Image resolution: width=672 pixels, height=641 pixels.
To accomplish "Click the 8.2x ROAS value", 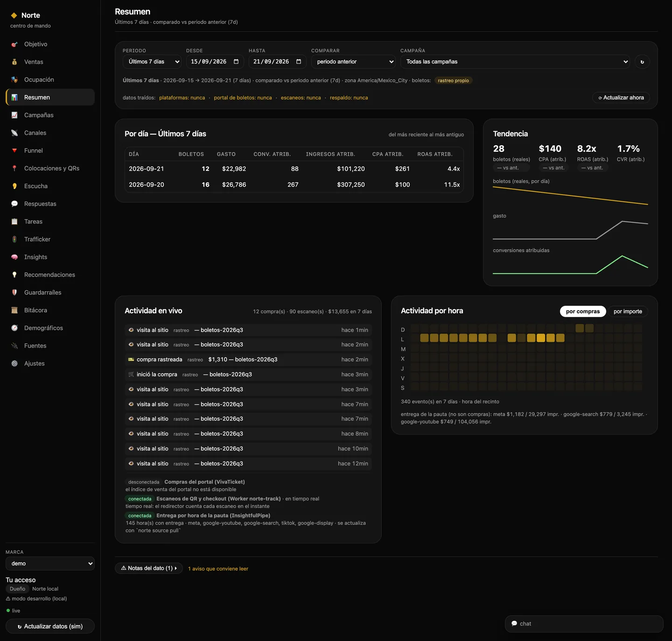I will coord(587,148).
